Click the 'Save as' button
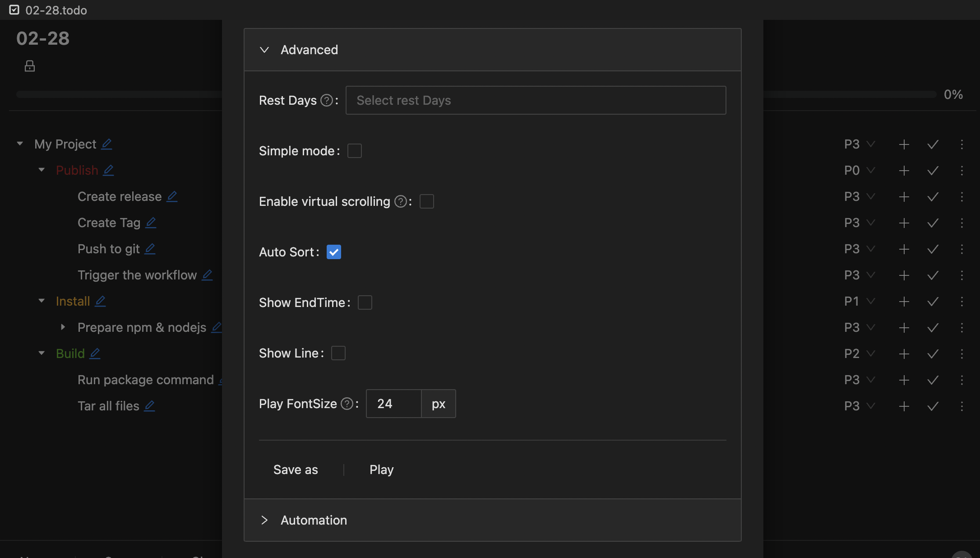The image size is (980, 558). [296, 469]
